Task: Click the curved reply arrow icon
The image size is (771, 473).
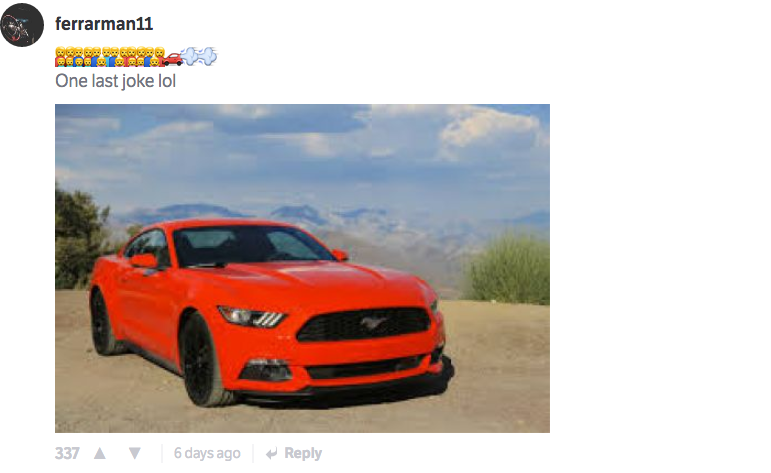Action: [x=271, y=453]
